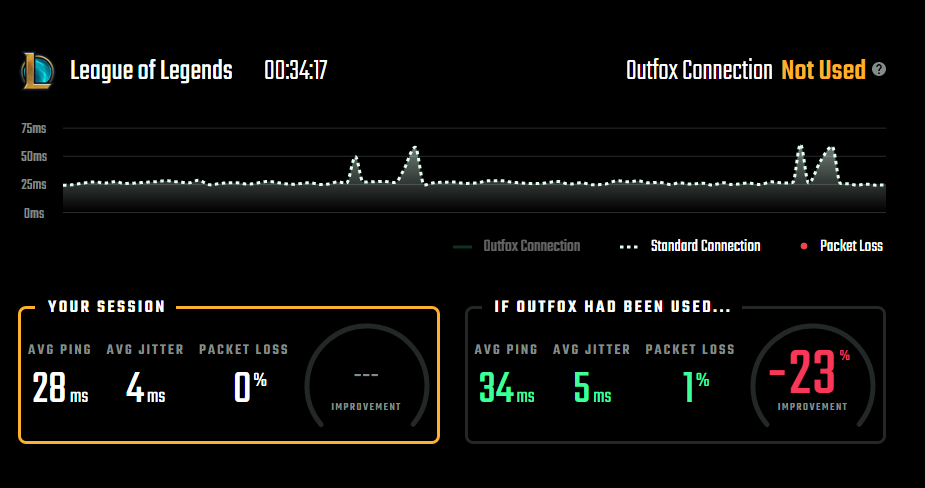Select the League of Legends title
Screen dimensions: 925x488
coord(151,70)
